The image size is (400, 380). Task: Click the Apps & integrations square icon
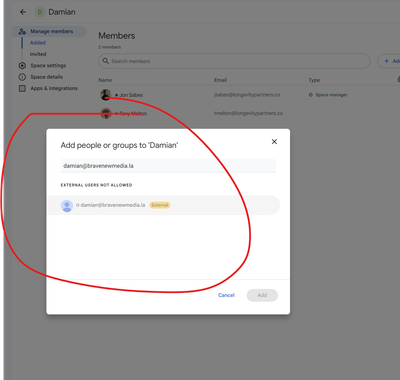coord(22,88)
